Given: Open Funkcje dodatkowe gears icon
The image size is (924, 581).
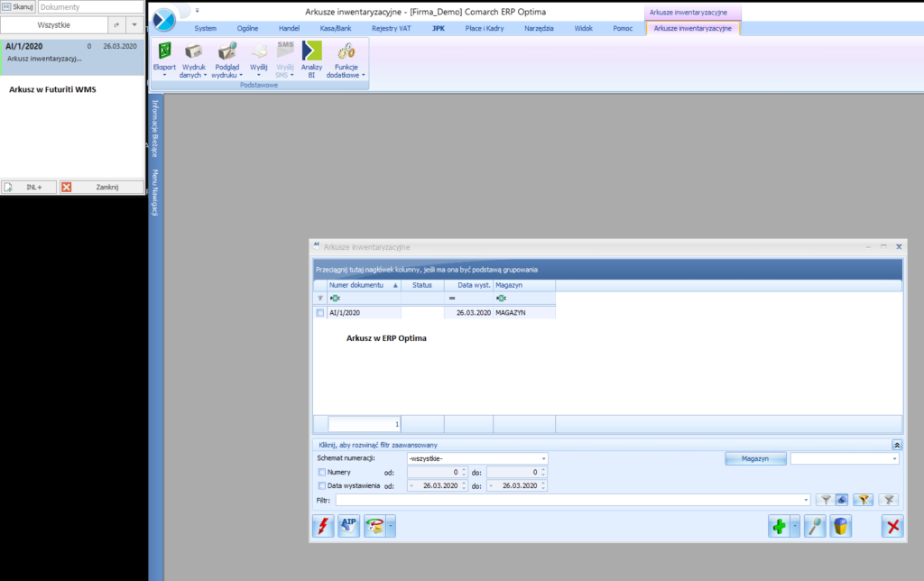Looking at the screenshot, I should 346,51.
